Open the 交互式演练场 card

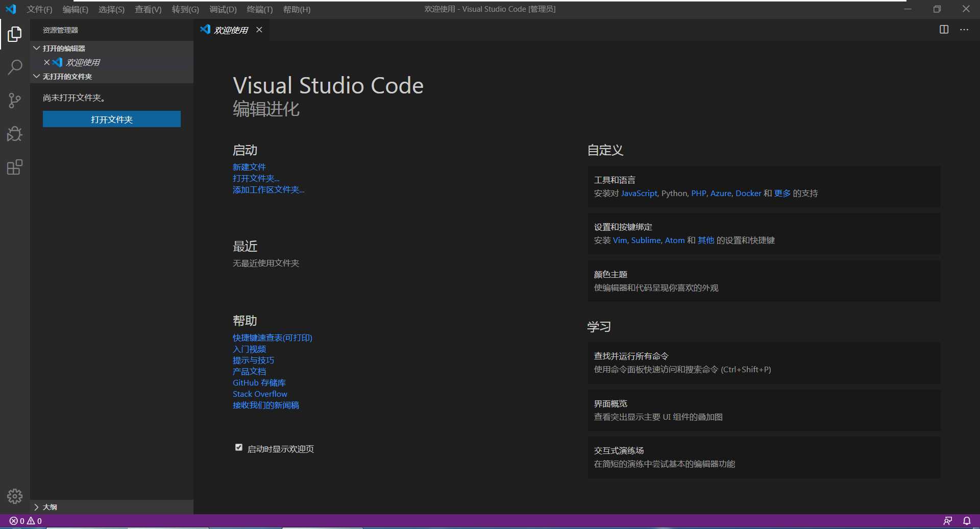(764, 457)
